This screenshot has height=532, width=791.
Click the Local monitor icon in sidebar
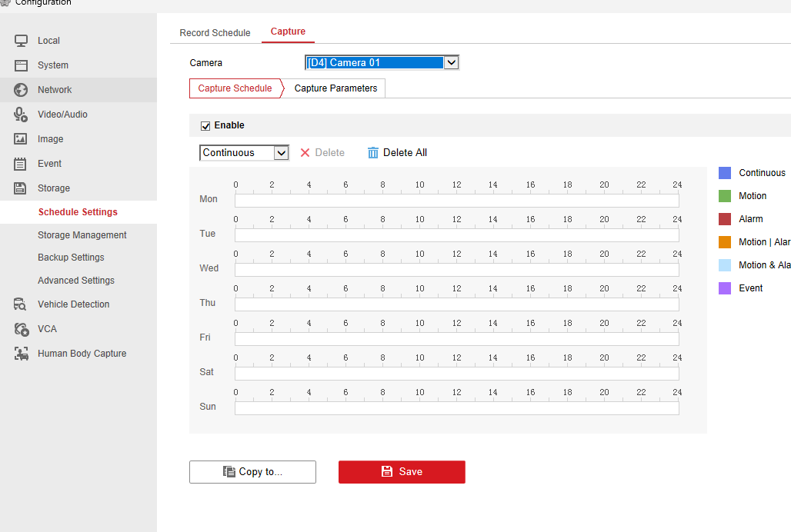22,41
